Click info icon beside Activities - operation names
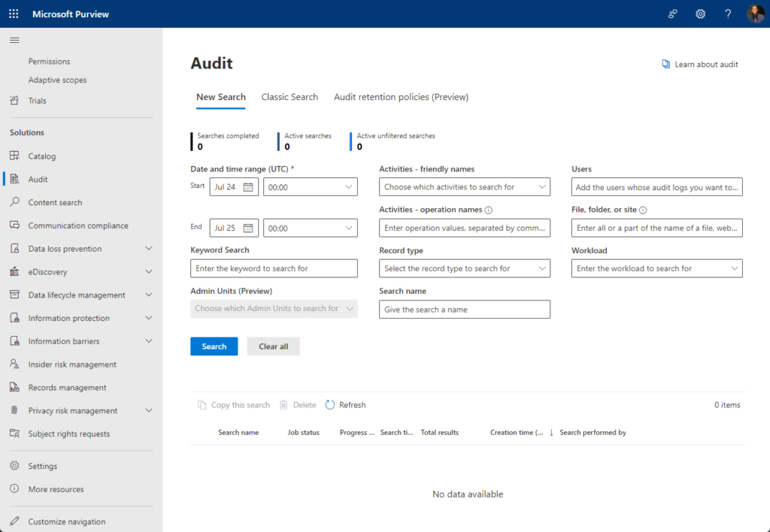The height and width of the screenshot is (532, 770). [x=488, y=210]
